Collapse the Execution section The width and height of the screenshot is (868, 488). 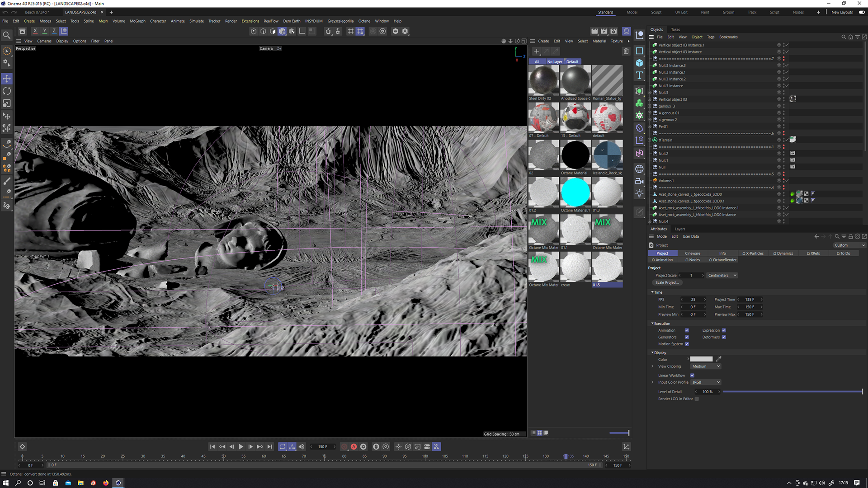tap(652, 324)
